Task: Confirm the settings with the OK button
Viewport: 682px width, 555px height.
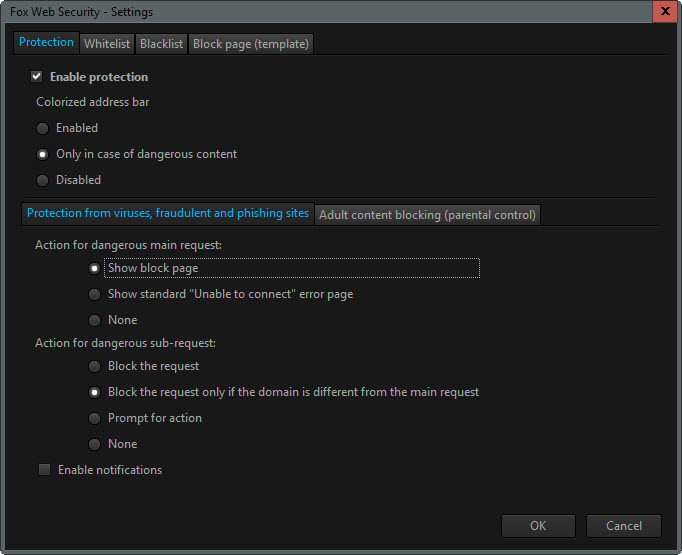Action: click(538, 526)
